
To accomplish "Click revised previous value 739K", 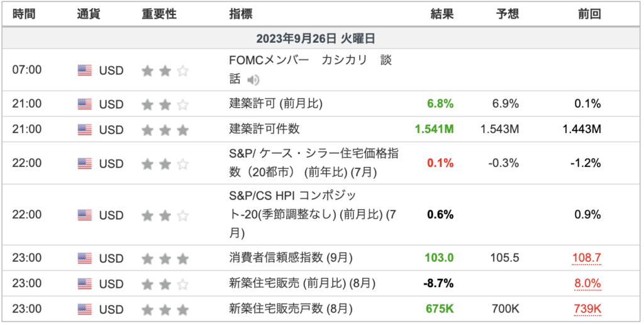I will point(588,309).
